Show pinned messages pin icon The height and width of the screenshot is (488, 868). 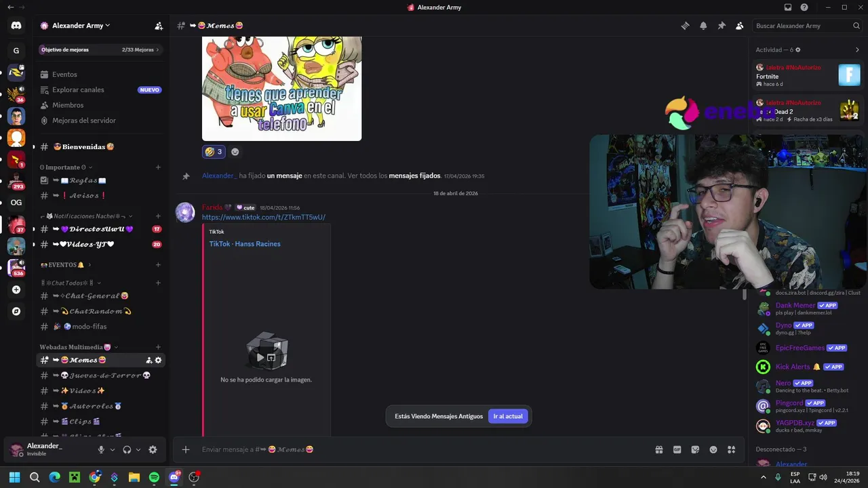pyautogui.click(x=722, y=26)
